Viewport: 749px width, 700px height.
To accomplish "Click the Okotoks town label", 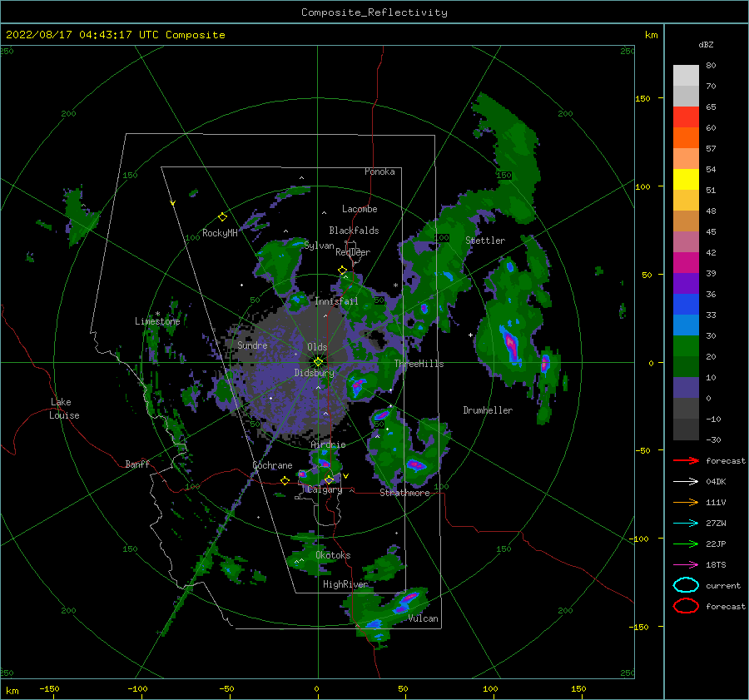I will pyautogui.click(x=333, y=554).
